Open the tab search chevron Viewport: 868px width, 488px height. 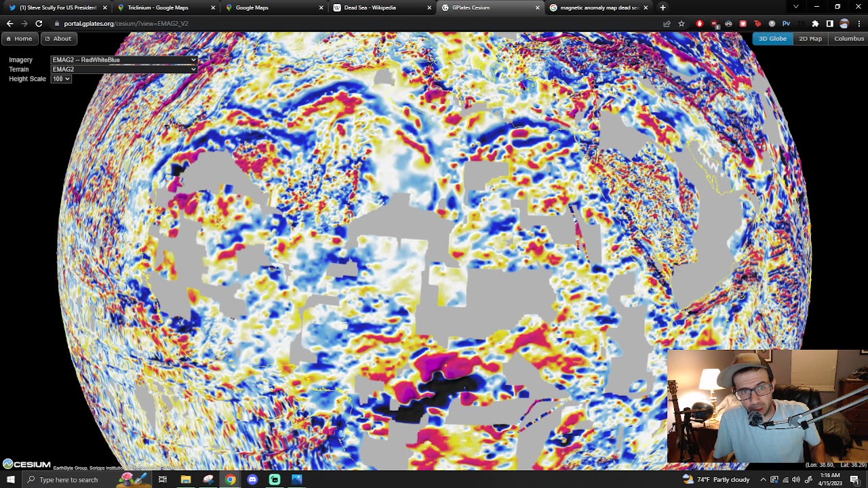796,7
